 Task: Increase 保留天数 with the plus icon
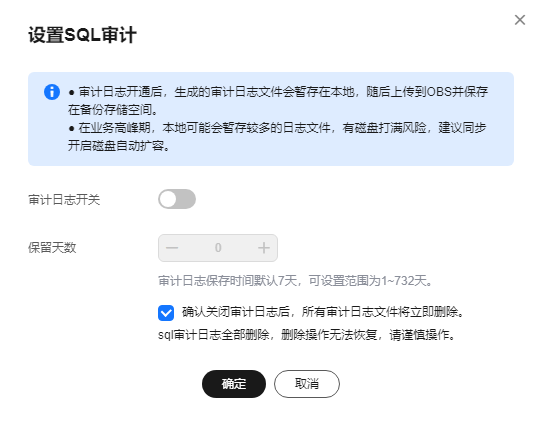point(264,248)
